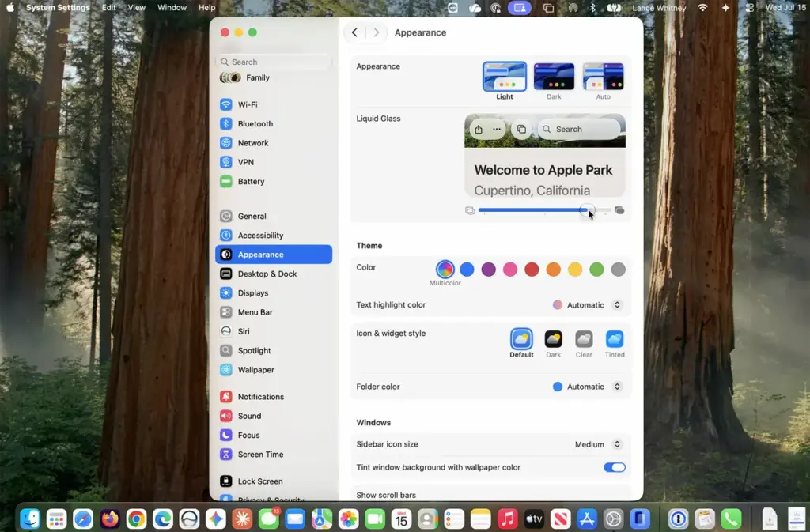Select graphite theme color swatch

click(619, 270)
